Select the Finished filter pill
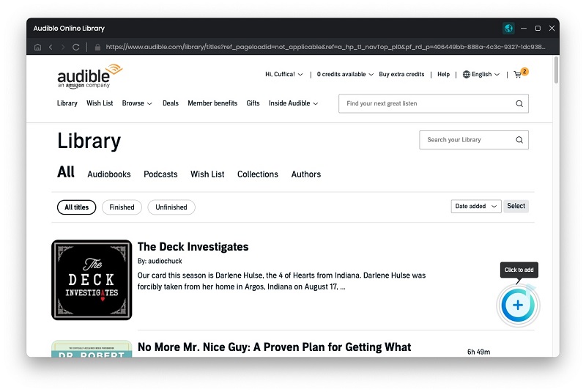The width and height of the screenshot is (586, 392). (122, 207)
